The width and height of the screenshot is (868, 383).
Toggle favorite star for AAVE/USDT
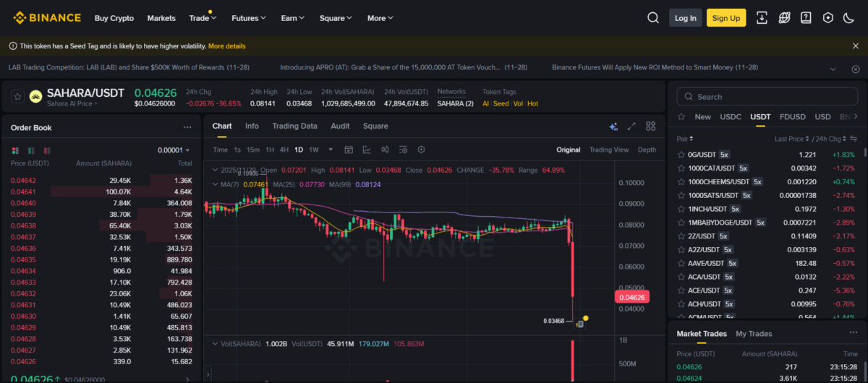coord(681,263)
